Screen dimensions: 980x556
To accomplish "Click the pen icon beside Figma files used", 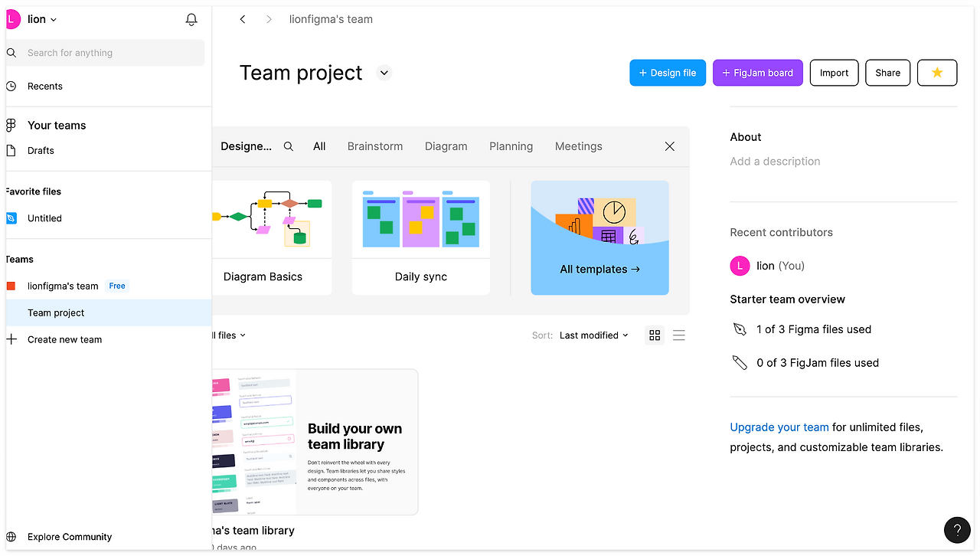I will pyautogui.click(x=740, y=329).
